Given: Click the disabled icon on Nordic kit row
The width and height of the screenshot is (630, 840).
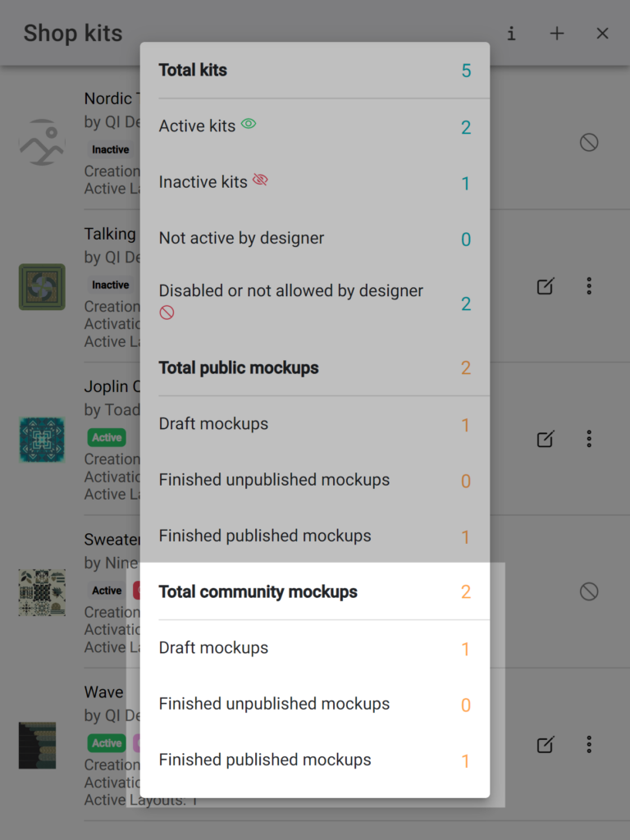Looking at the screenshot, I should tap(589, 143).
